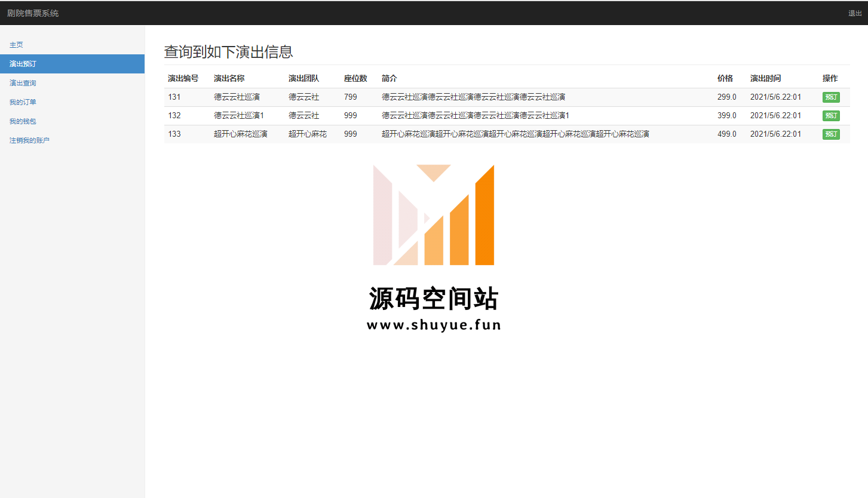The image size is (868, 498).
Task: Click show number 132 cell
Action: tap(174, 116)
